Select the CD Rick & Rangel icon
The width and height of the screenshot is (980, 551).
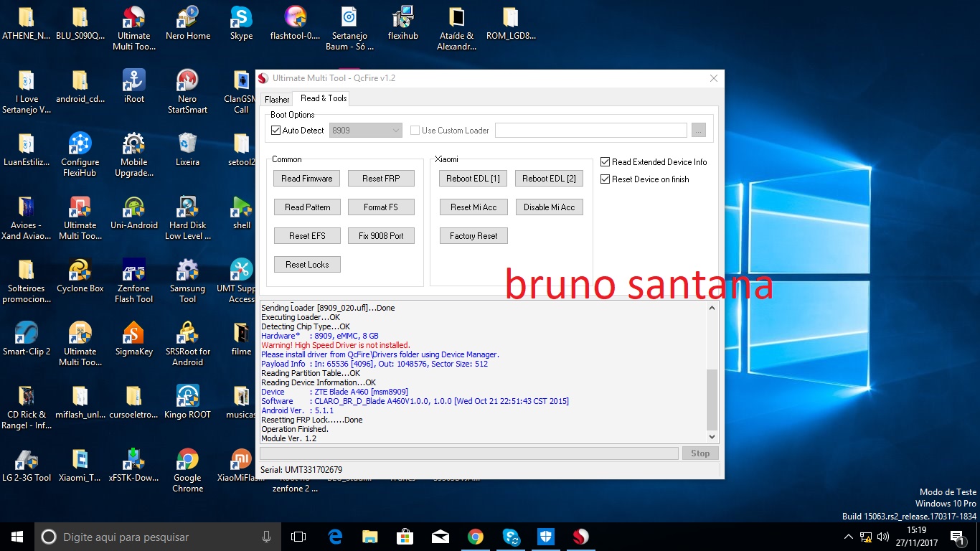[x=27, y=408]
